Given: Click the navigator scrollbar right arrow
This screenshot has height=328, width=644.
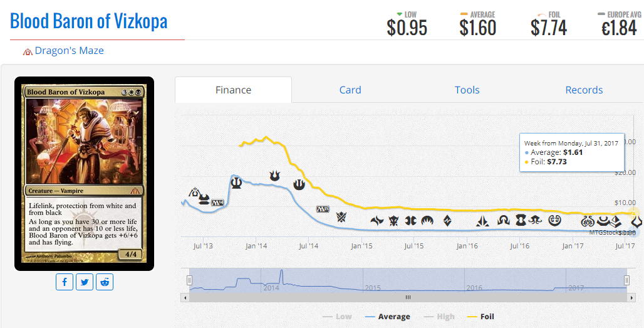Looking at the screenshot, I should tap(632, 297).
